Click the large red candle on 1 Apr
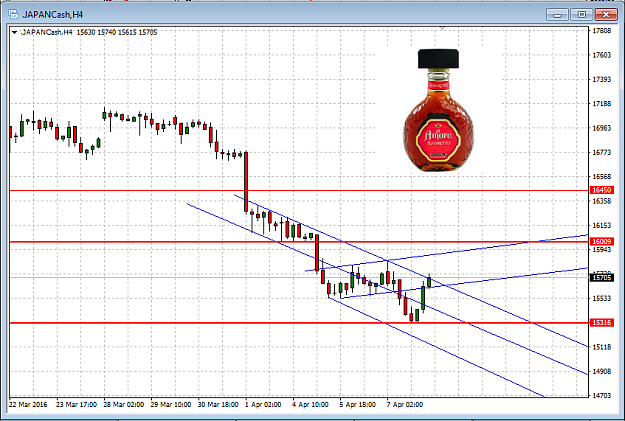This screenshot has width=625, height=421. pos(246,182)
